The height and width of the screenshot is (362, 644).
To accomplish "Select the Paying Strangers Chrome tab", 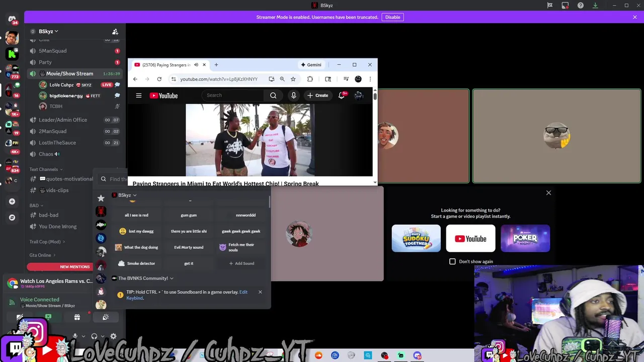I will (171, 65).
